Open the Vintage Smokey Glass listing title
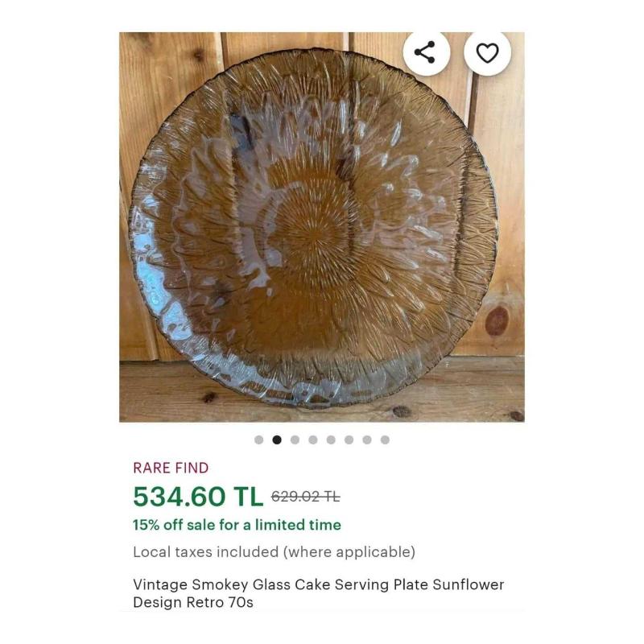 click(x=318, y=593)
